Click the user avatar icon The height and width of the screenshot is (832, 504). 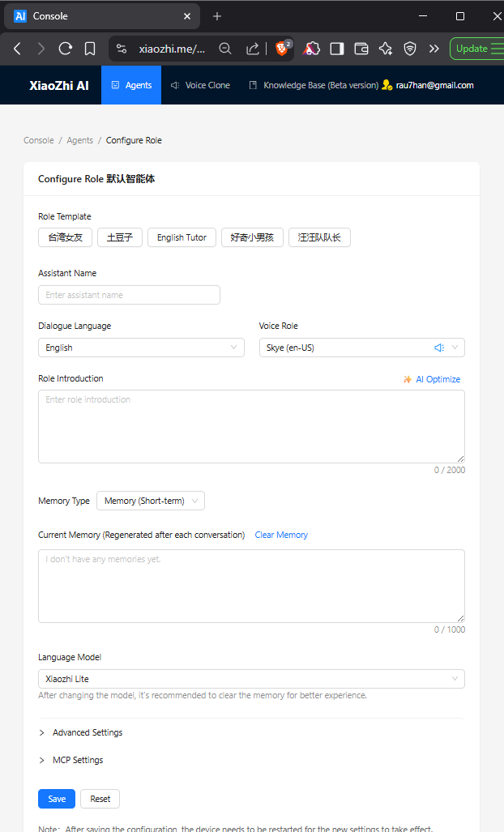pos(387,85)
